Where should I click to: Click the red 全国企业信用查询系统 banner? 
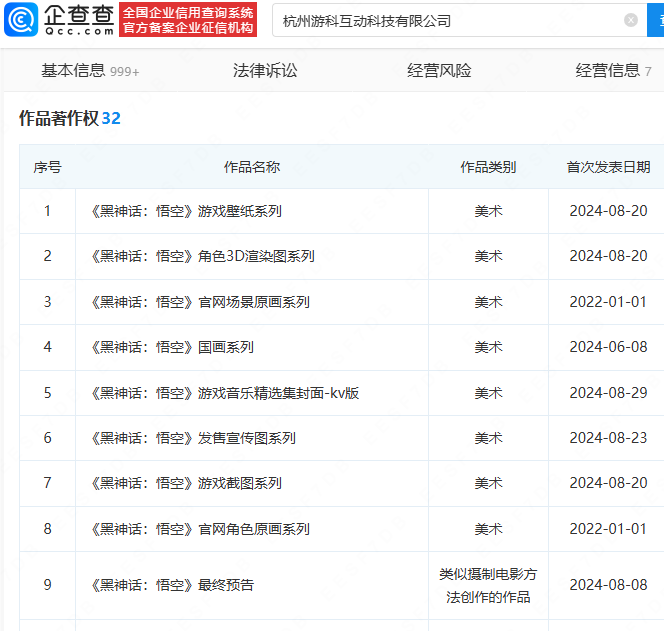188,20
